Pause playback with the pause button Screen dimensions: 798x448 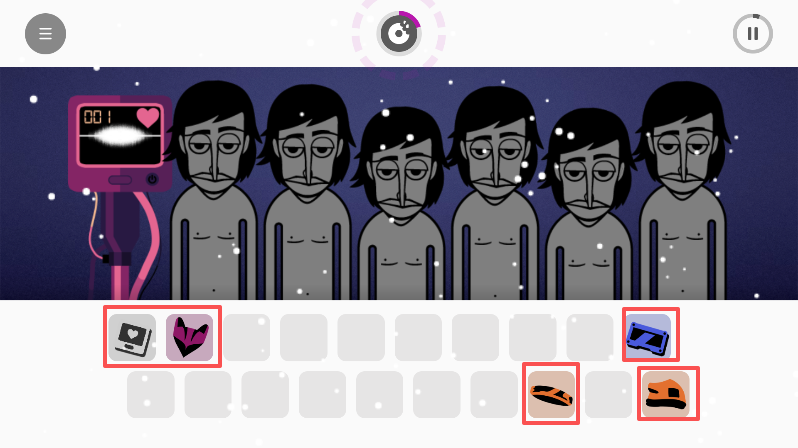tap(753, 34)
